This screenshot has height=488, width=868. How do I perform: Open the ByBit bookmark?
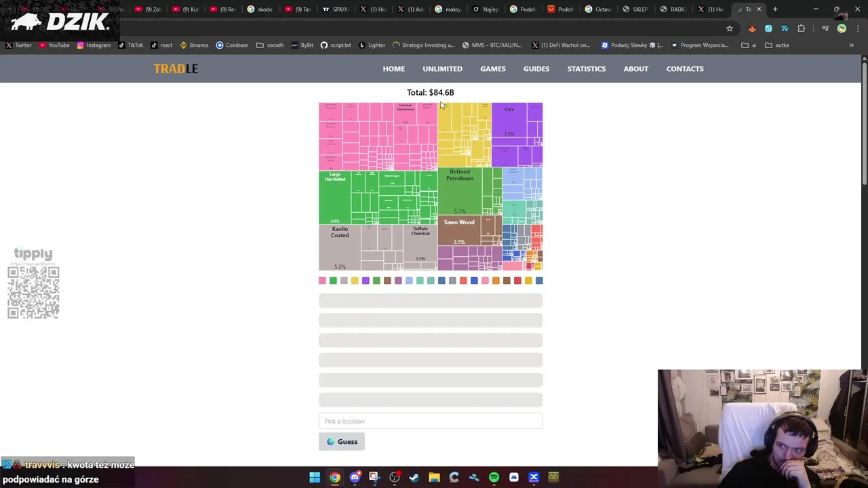click(302, 45)
